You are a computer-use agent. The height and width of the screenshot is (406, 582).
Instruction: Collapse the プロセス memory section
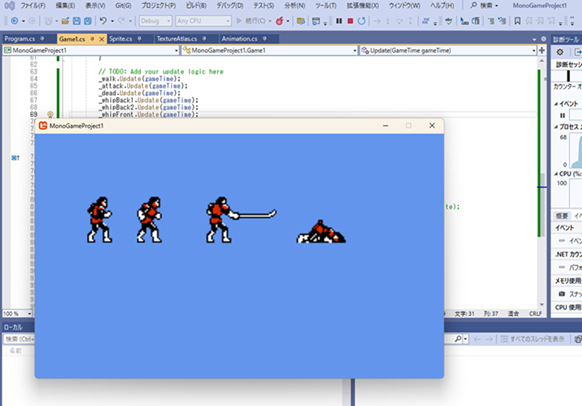pos(556,127)
